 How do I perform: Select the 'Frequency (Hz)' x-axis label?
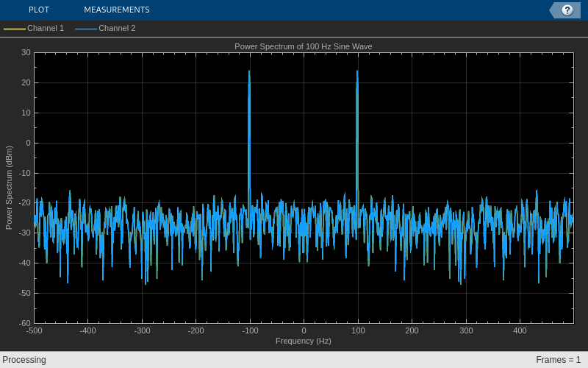(304, 341)
